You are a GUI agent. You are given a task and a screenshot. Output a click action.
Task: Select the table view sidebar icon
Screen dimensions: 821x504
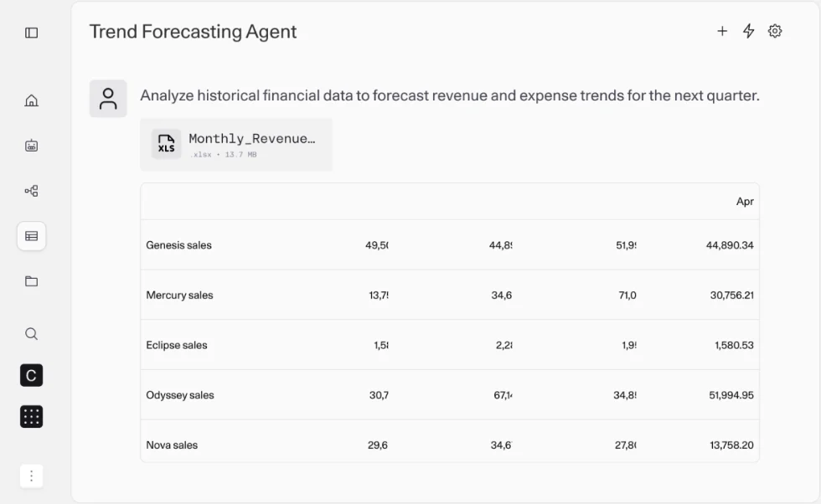32,236
